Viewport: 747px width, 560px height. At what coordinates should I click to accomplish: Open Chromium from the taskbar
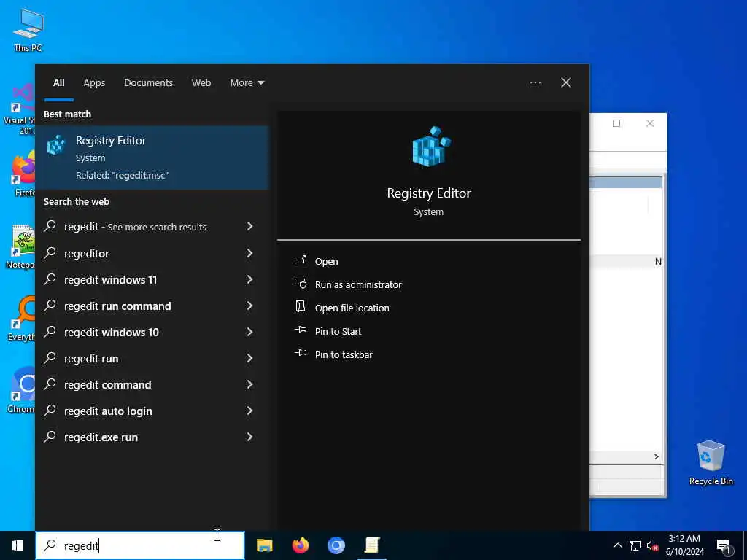click(x=336, y=545)
